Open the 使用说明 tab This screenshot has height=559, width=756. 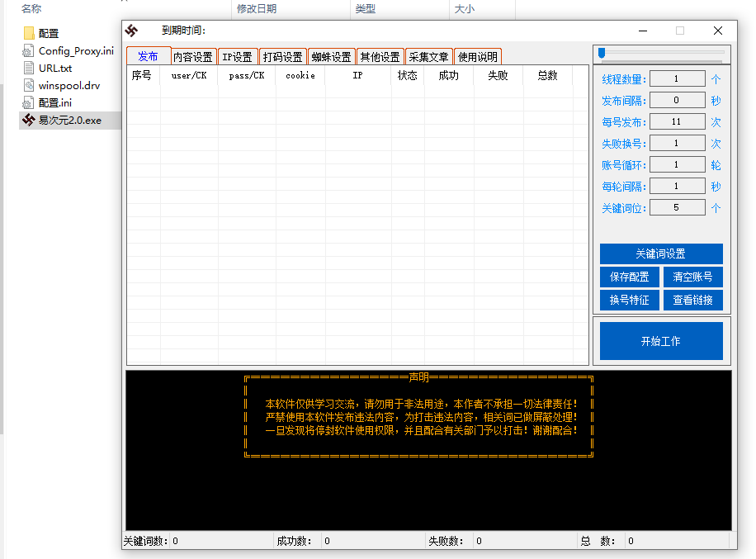coord(477,57)
